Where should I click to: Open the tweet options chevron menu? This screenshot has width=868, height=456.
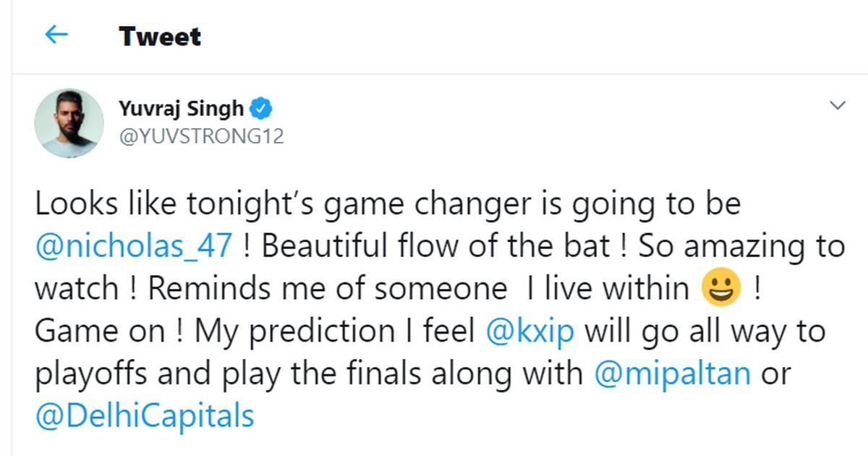click(837, 106)
